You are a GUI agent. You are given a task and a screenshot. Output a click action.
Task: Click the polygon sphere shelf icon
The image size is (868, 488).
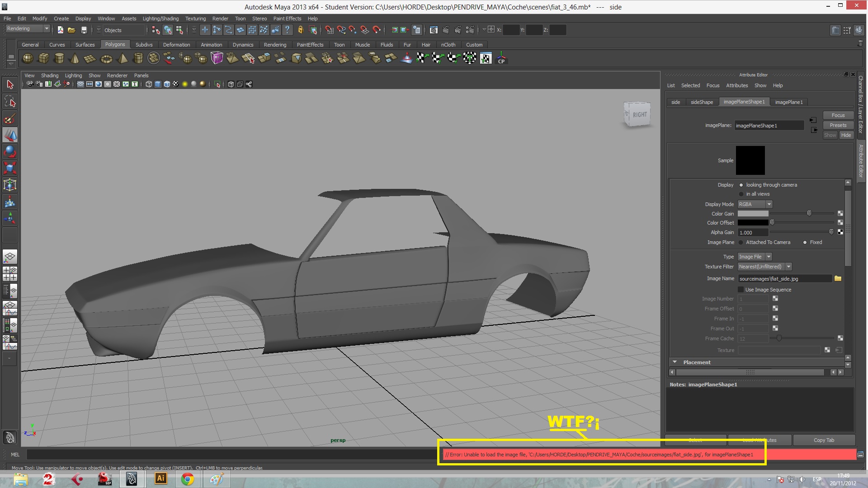tap(28, 58)
